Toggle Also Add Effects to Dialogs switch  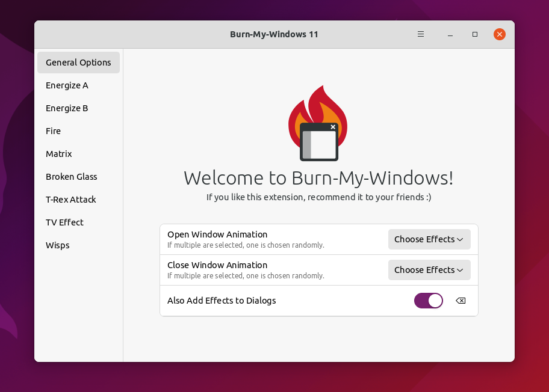(x=428, y=301)
